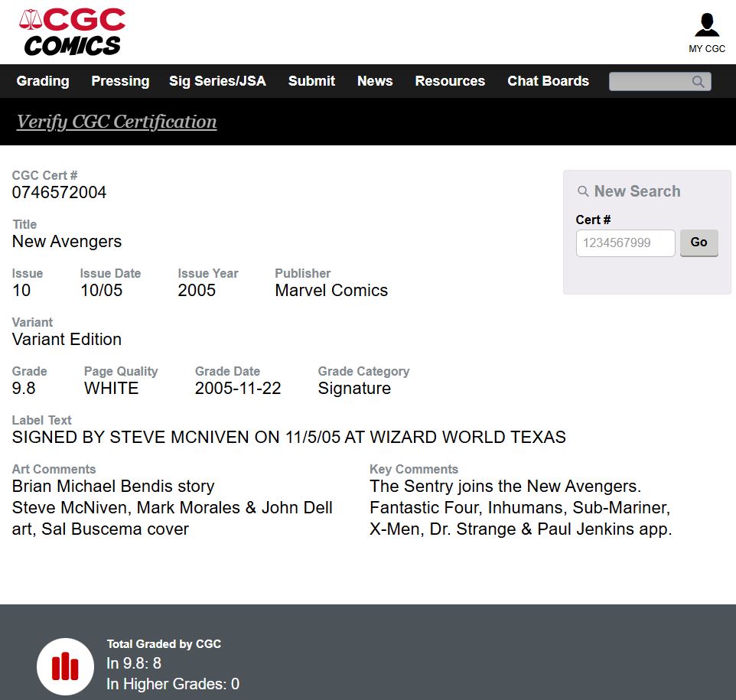Image resolution: width=736 pixels, height=700 pixels.
Task: Click the Verify CGC Certification link
Action: coord(116,122)
